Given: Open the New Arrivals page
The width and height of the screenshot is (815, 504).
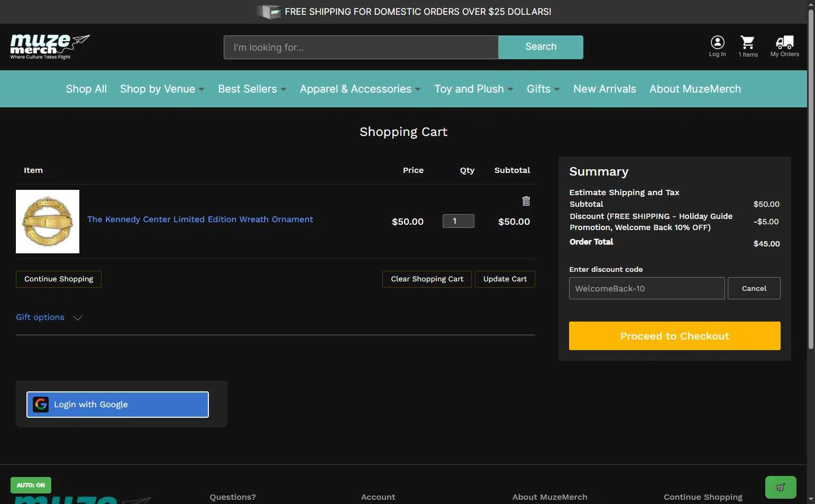Looking at the screenshot, I should pyautogui.click(x=605, y=89).
